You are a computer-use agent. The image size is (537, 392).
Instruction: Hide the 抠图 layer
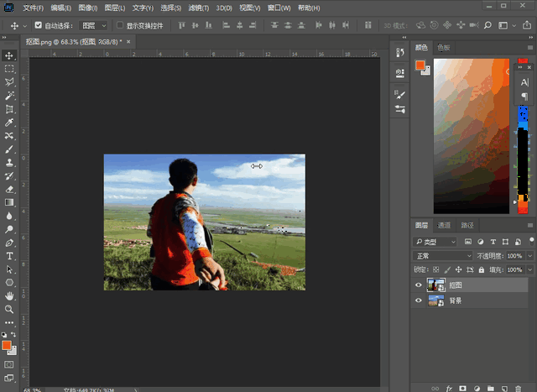(x=418, y=285)
